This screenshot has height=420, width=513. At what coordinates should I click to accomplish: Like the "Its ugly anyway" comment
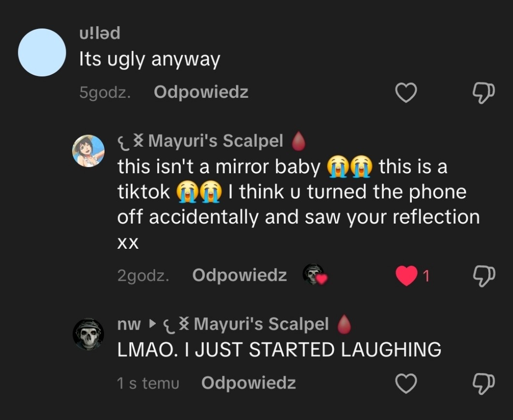pyautogui.click(x=406, y=92)
